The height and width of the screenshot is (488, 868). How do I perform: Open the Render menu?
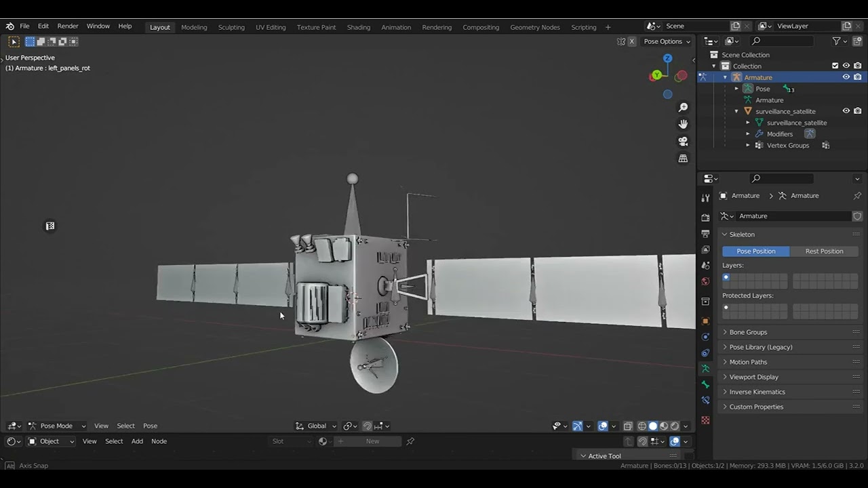coord(68,26)
